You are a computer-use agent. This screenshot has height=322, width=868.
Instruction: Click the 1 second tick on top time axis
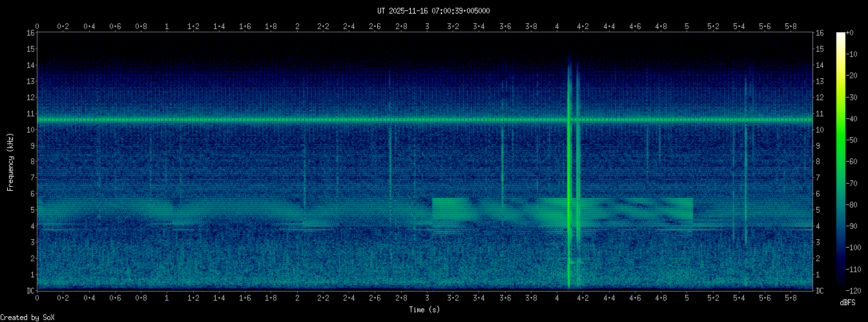pos(167,27)
